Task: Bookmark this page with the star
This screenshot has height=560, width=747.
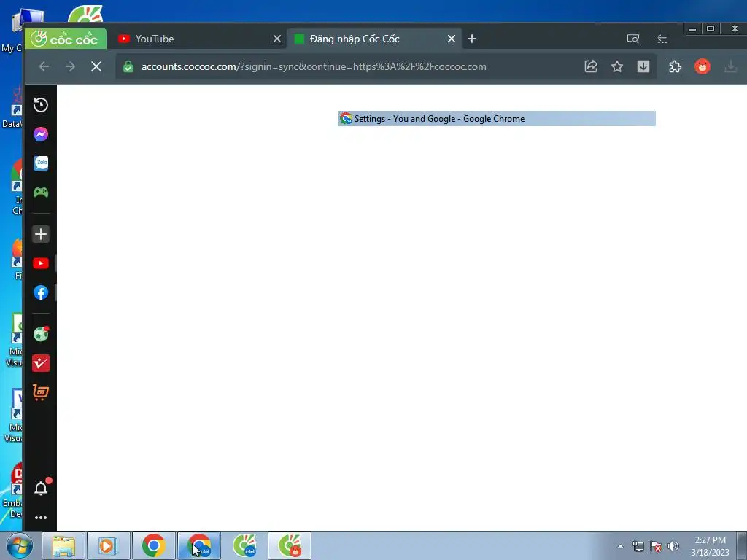Action: point(617,66)
